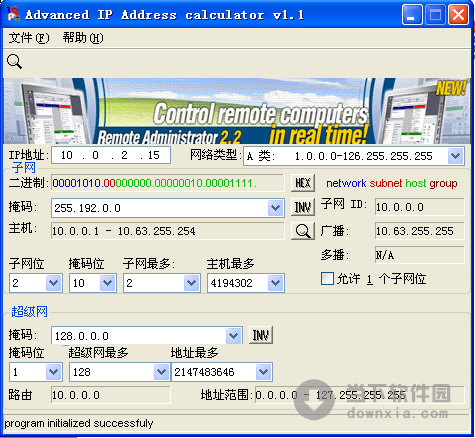Toggle HEX display of binary address
475x438 pixels.
303,183
